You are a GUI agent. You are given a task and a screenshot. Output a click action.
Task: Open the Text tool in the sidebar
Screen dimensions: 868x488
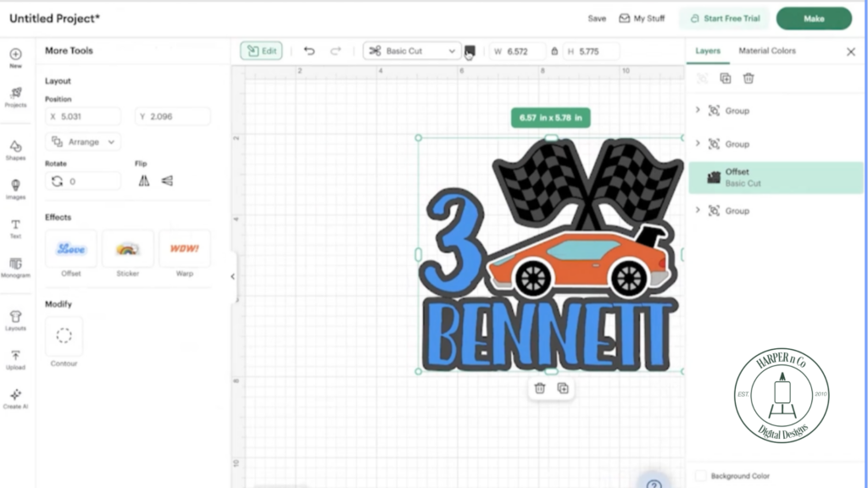pos(15,227)
